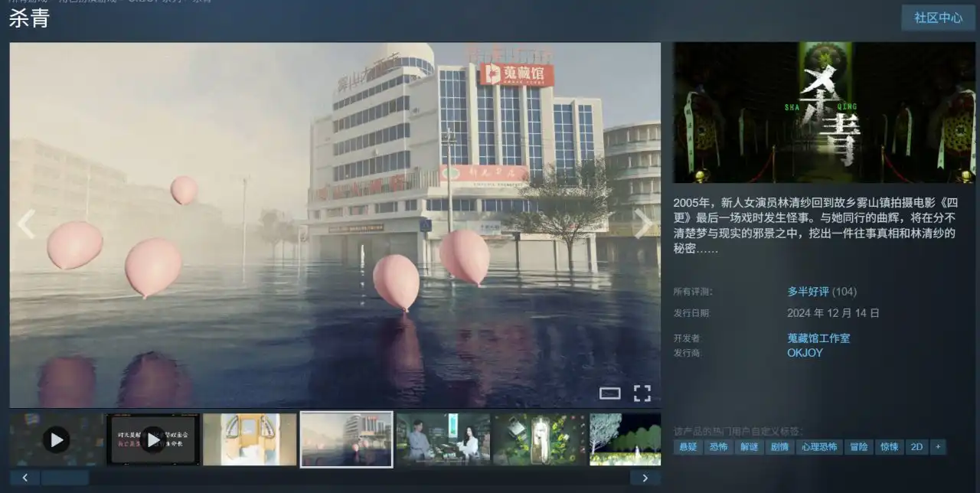Go to previous screenshot with left arrow

tap(26, 224)
